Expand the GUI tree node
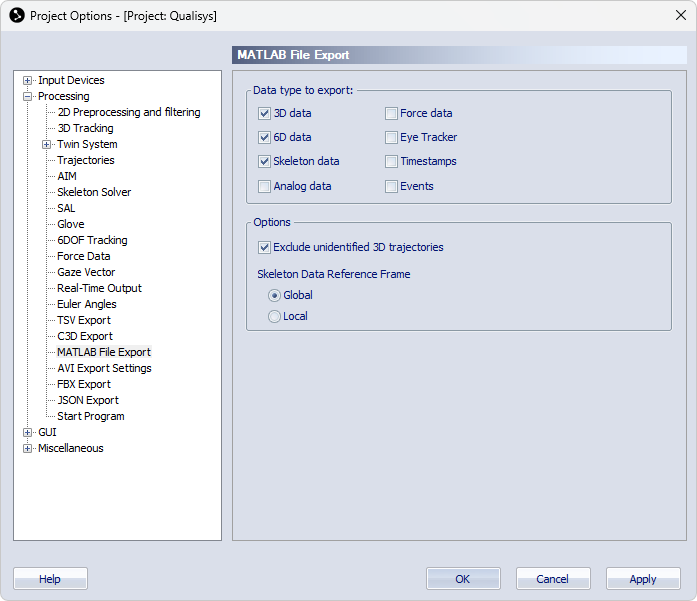 (28, 433)
